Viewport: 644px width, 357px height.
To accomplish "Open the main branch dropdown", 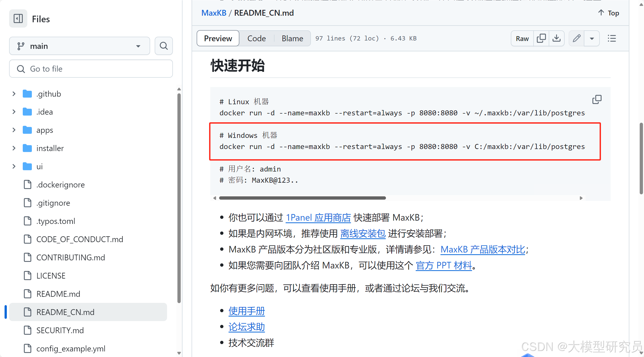I will (x=79, y=46).
